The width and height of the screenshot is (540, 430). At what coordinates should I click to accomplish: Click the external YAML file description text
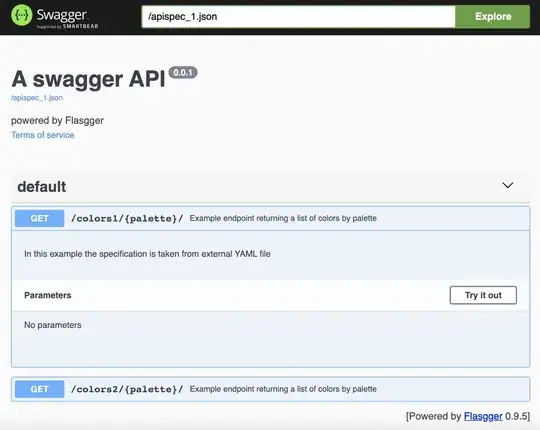coord(147,254)
